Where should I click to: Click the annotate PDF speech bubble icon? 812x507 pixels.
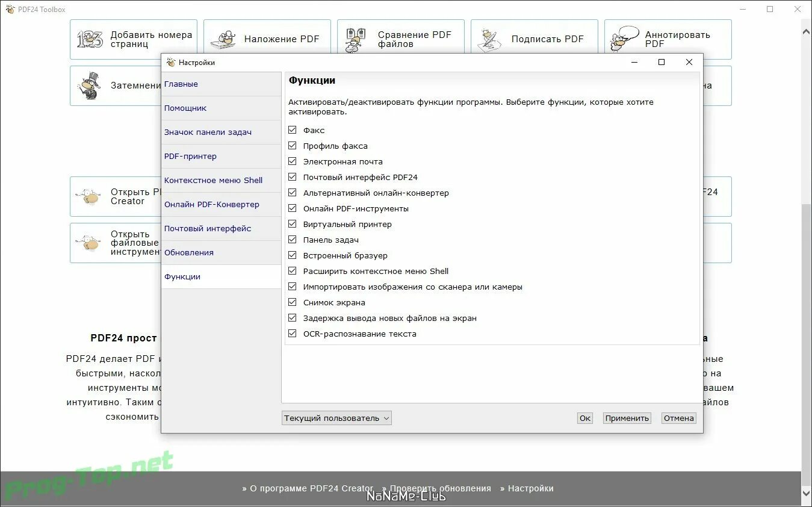pyautogui.click(x=625, y=39)
